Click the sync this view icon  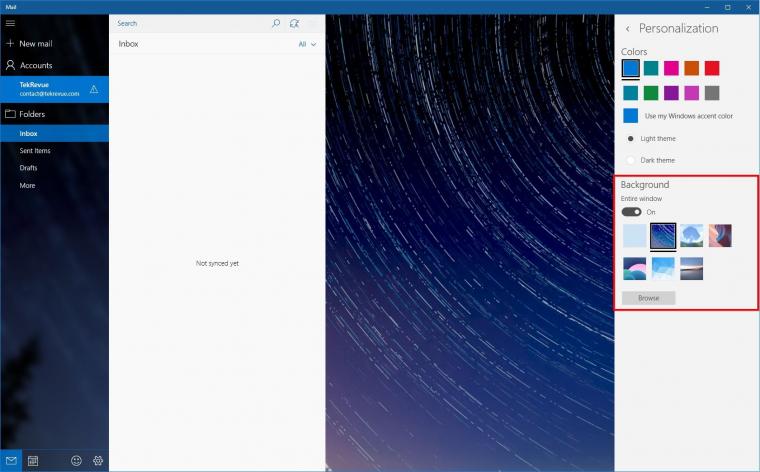[294, 23]
